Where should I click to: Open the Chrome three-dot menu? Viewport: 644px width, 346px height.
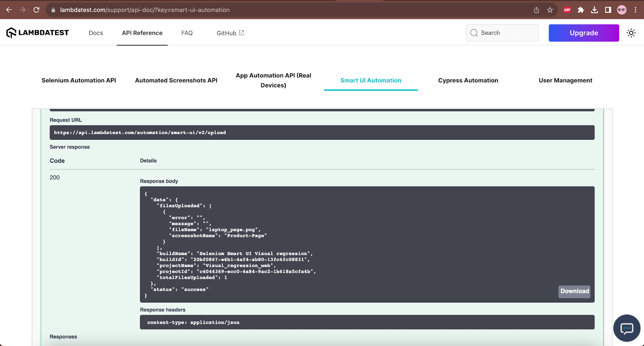[636, 10]
